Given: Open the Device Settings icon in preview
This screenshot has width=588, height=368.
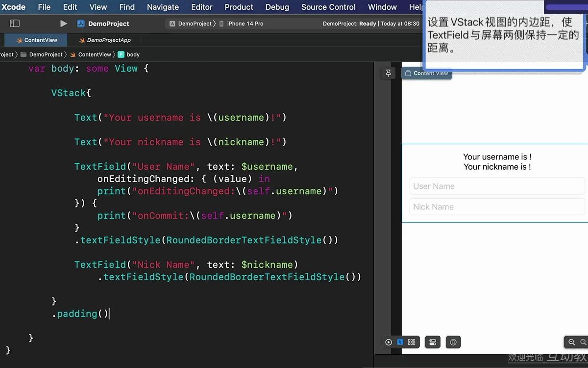Looking at the screenshot, I should click(x=432, y=342).
